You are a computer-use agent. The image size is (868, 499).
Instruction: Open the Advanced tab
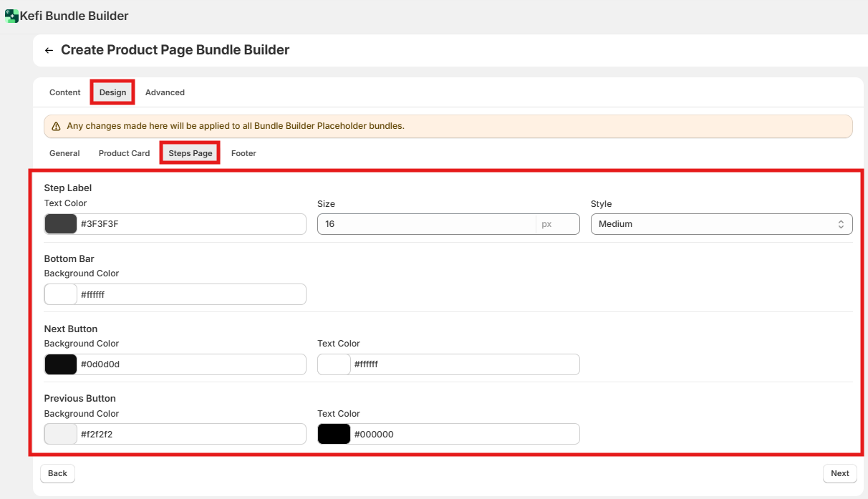coord(165,92)
